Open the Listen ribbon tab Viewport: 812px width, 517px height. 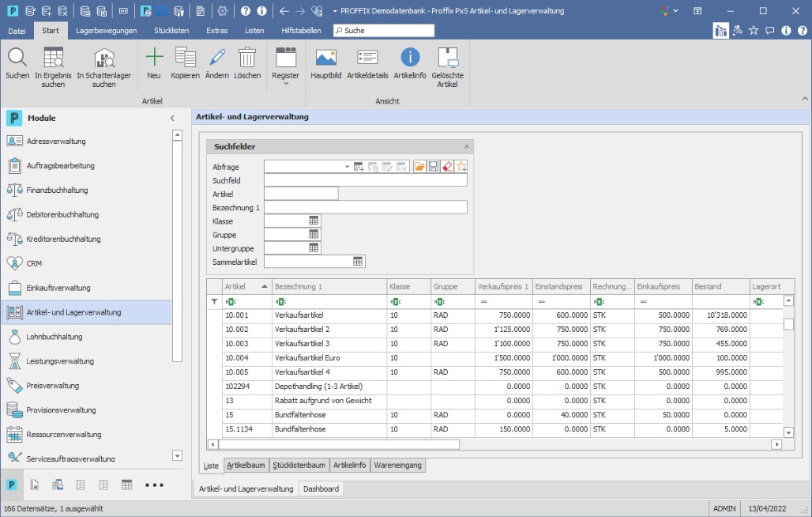pyautogui.click(x=254, y=31)
